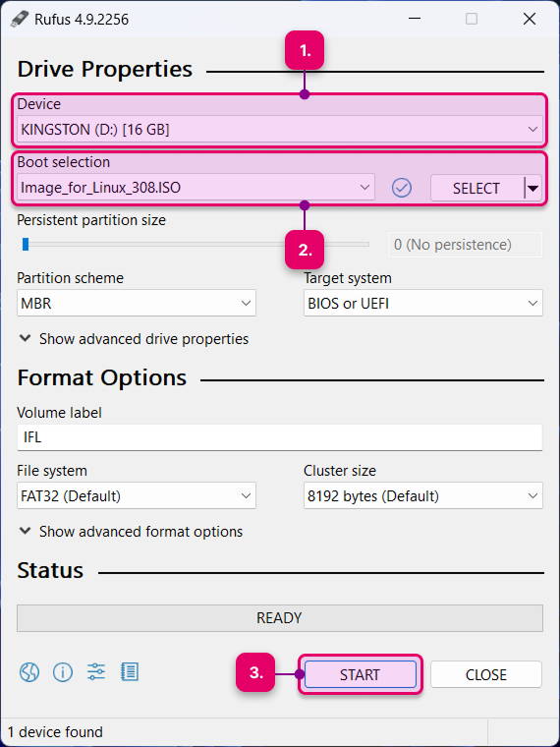Show the About info icon

point(63,672)
